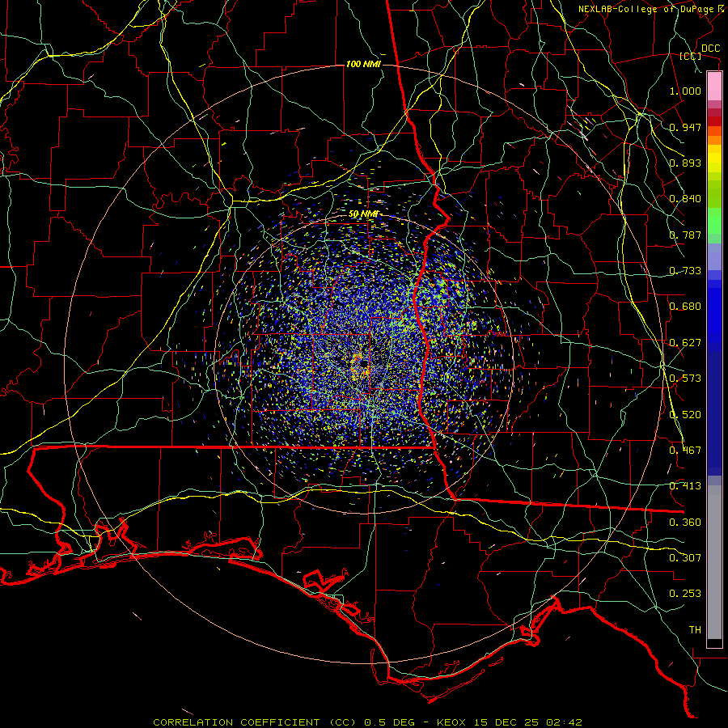Click the 0.787 color scale label
This screenshot has width=728, height=728.
click(x=685, y=235)
